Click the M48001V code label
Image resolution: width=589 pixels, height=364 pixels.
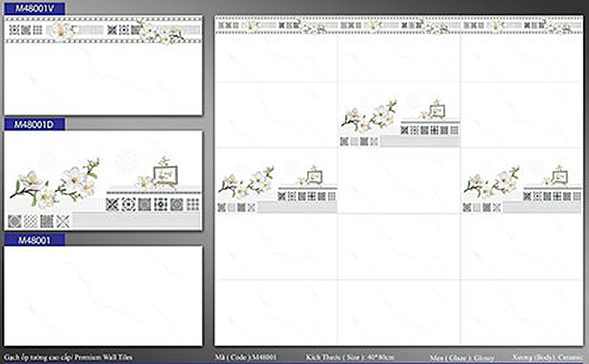point(34,9)
